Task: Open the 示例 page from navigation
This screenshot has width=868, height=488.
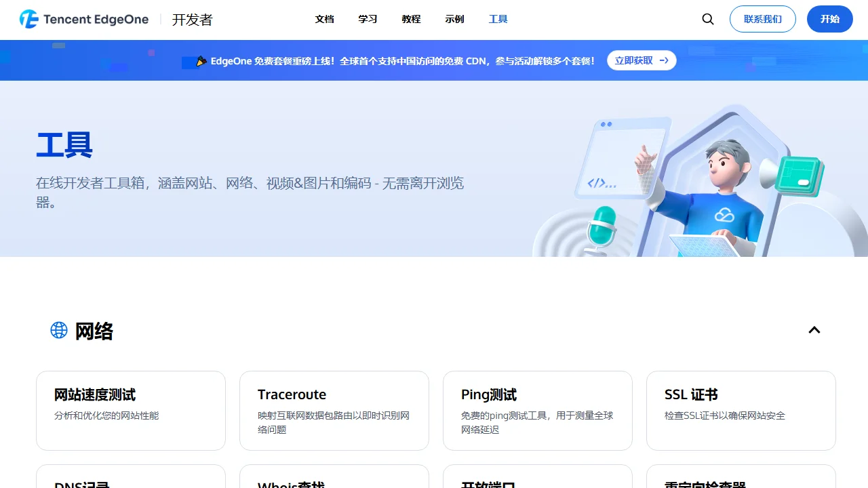Action: (x=454, y=19)
